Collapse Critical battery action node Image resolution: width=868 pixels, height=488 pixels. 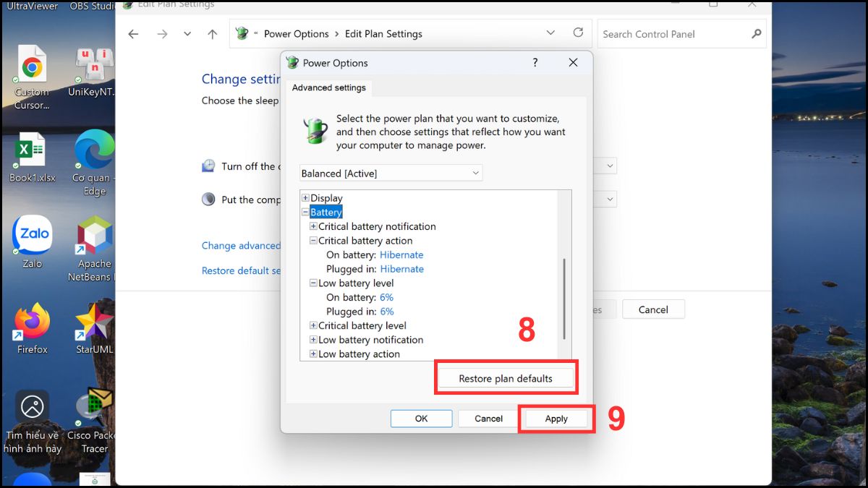tap(314, 241)
